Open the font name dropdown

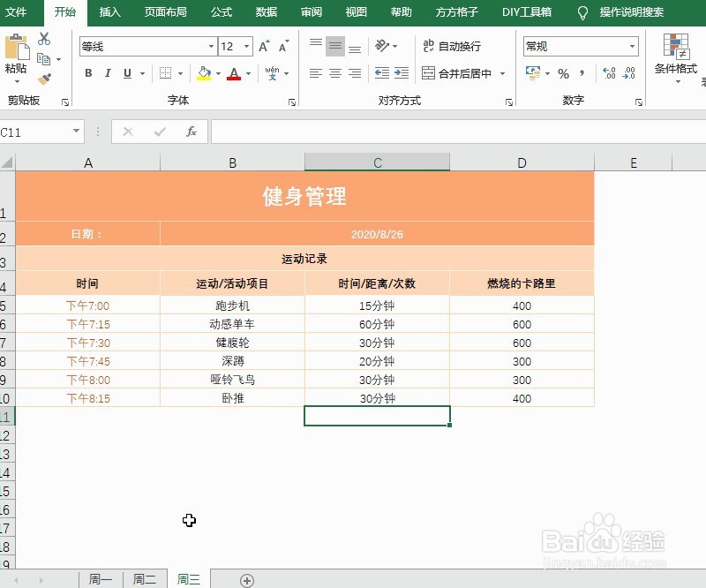point(211,45)
